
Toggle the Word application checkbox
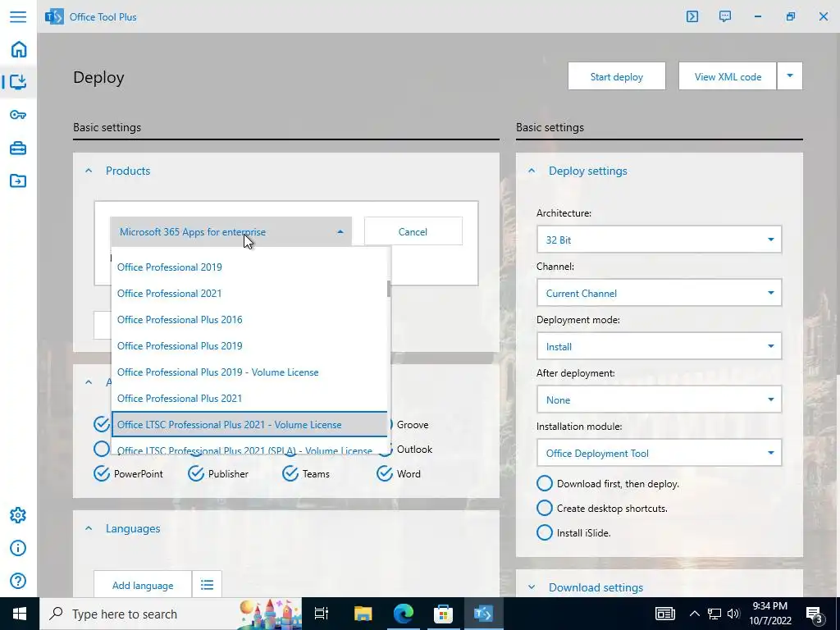(385, 473)
